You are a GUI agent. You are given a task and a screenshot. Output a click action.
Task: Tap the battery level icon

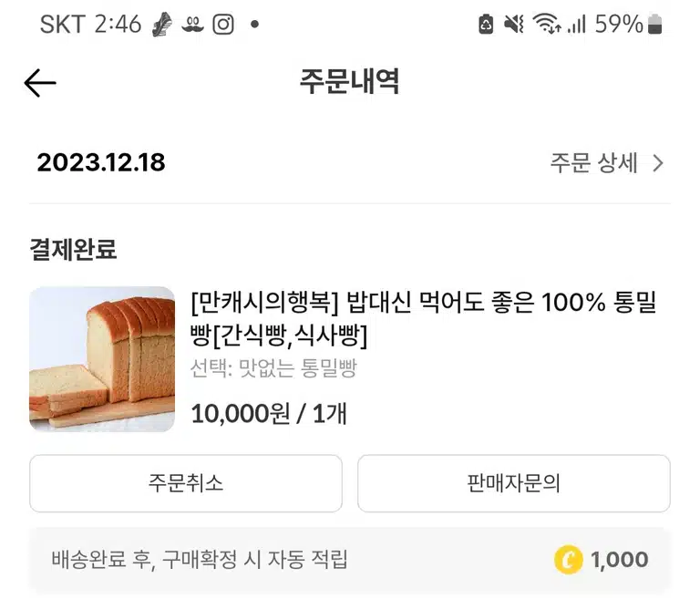tap(655, 24)
